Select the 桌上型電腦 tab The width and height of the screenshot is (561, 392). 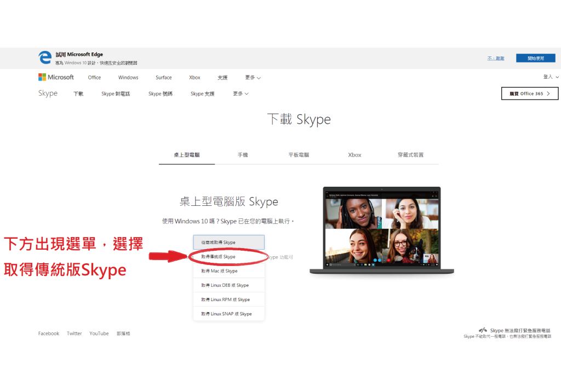[x=187, y=155]
